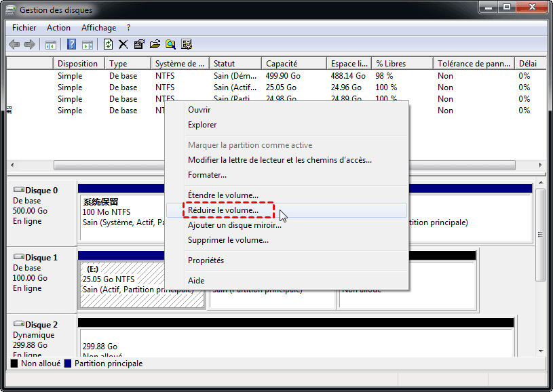
Task: Maximize the Gestion des disques window
Action: pos(507,7)
